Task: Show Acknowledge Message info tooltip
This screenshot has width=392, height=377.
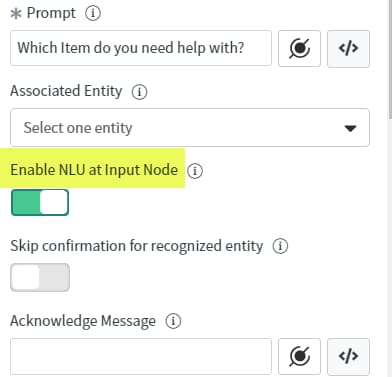Action: [173, 321]
